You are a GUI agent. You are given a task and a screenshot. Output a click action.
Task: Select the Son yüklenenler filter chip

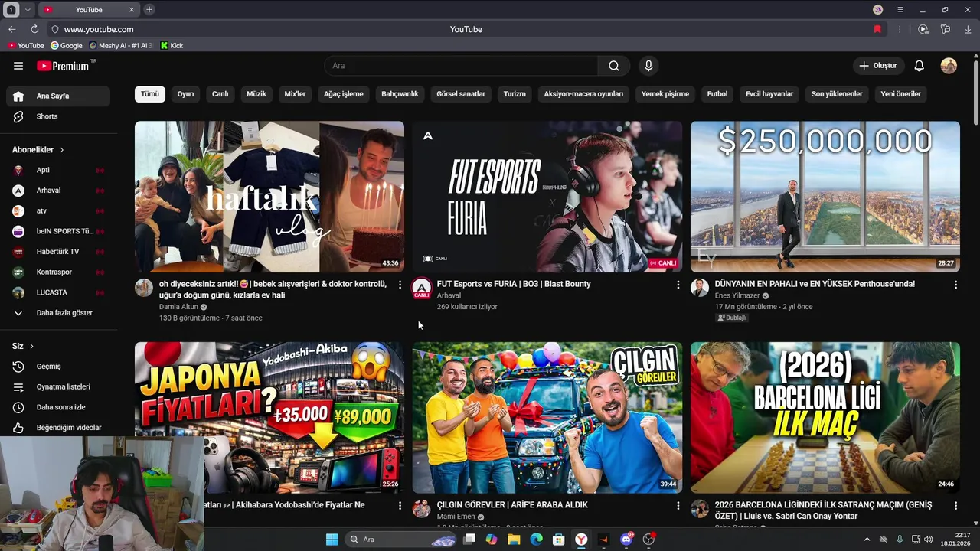click(x=837, y=94)
